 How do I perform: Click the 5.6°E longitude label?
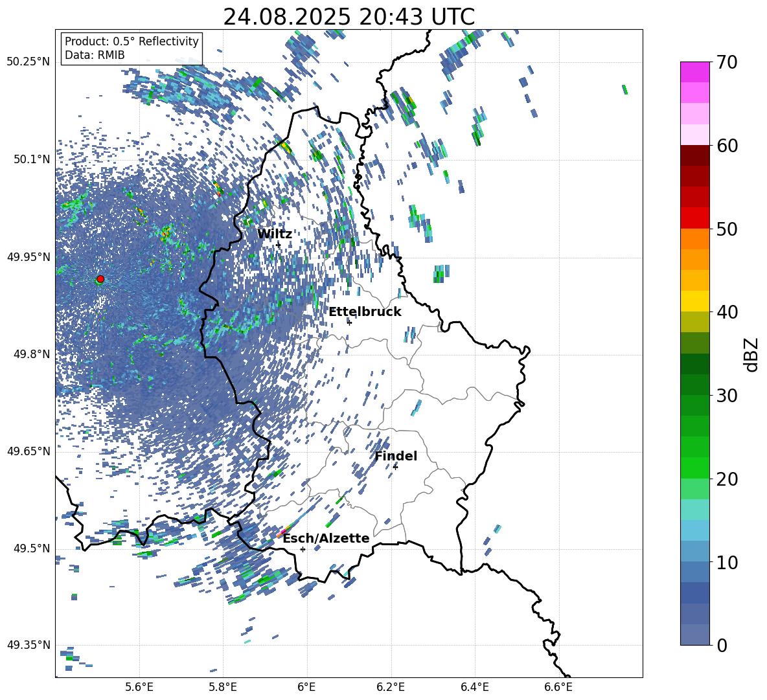click(139, 687)
